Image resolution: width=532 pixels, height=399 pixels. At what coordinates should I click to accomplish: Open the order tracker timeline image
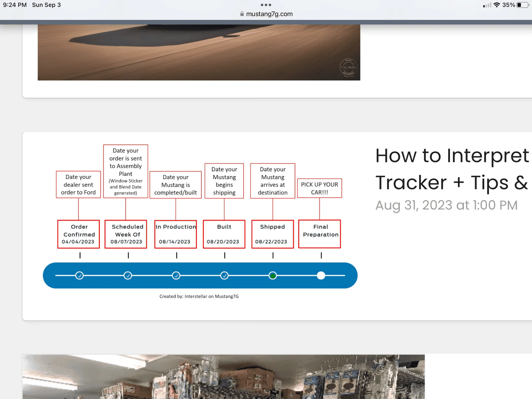point(199,222)
